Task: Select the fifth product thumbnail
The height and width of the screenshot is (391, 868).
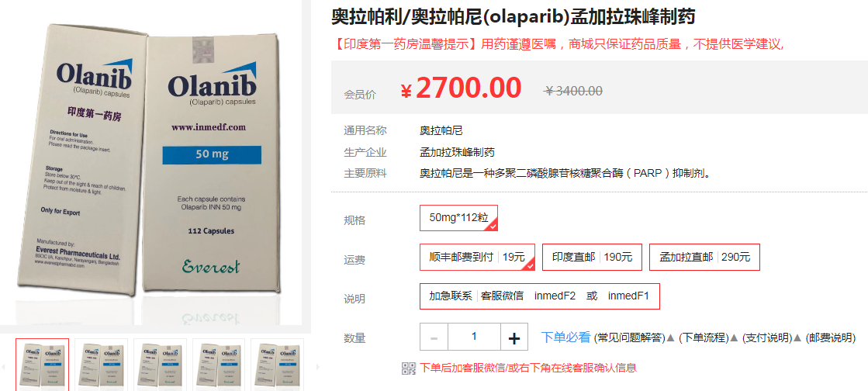Action: tap(277, 365)
